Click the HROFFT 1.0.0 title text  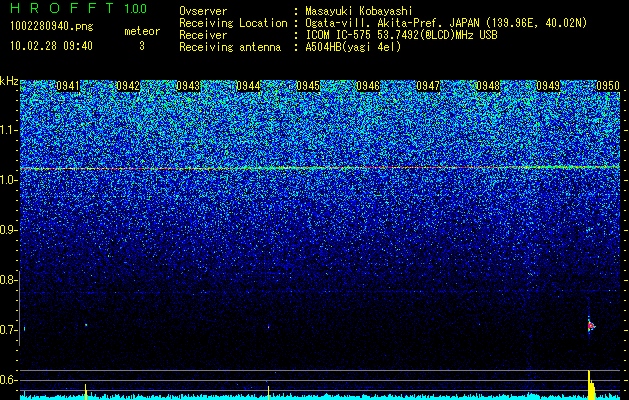tap(79, 8)
